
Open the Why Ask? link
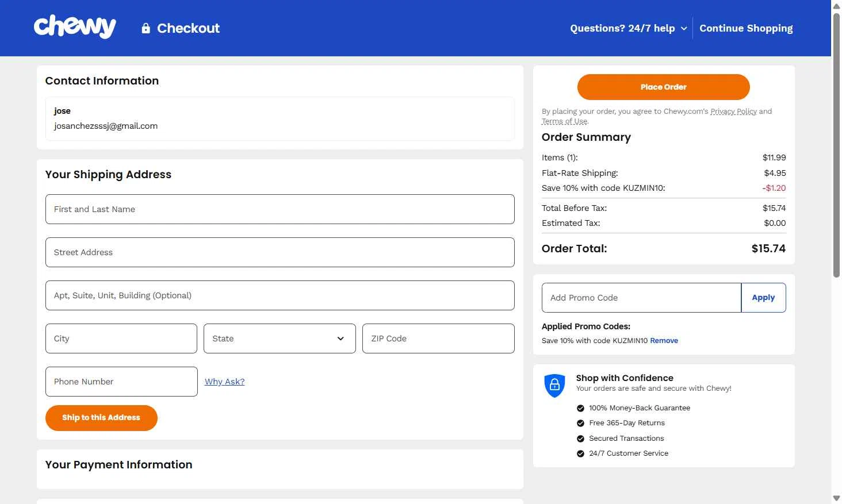pyautogui.click(x=224, y=382)
